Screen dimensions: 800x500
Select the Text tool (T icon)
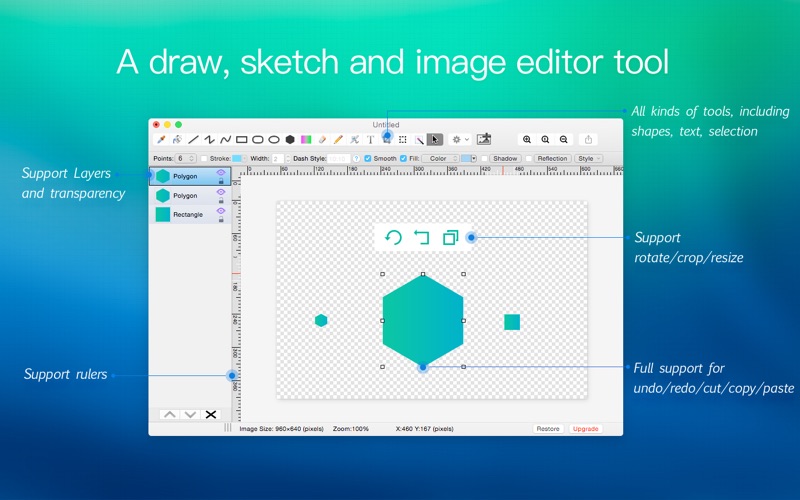(x=370, y=139)
